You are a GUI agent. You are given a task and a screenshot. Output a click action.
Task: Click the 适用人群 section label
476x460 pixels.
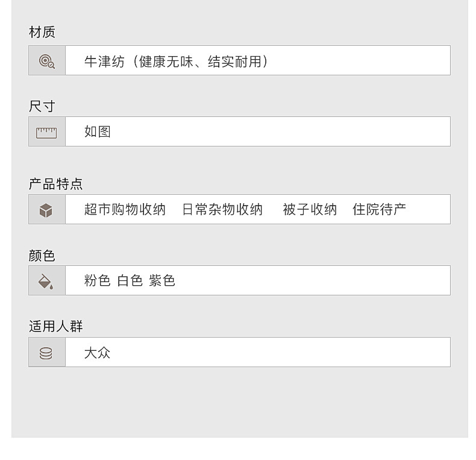coord(56,327)
